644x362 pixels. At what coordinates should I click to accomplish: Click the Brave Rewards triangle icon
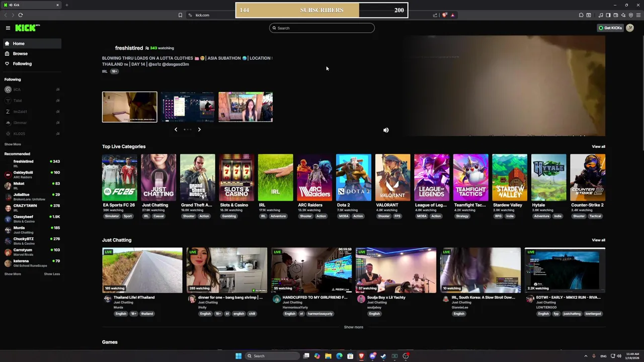click(x=452, y=15)
